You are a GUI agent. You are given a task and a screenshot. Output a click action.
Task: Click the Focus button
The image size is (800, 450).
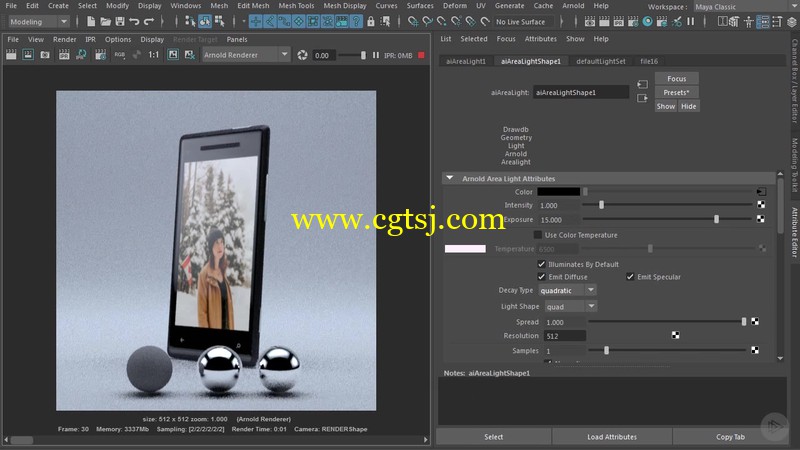click(677, 79)
